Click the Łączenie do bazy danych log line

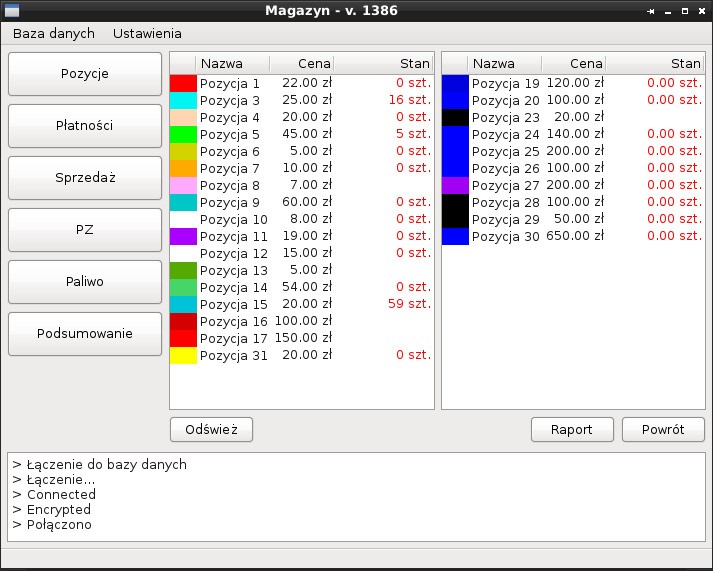click(100, 465)
